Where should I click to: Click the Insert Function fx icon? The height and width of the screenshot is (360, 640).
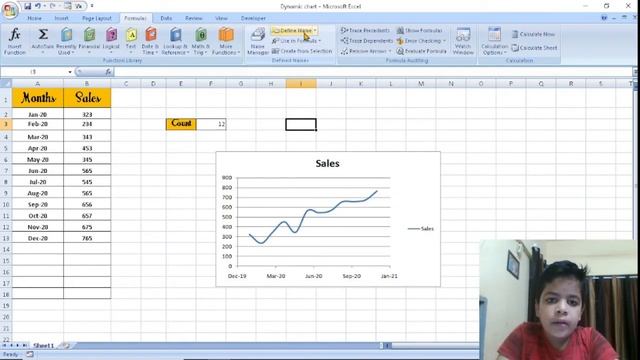coord(15,34)
